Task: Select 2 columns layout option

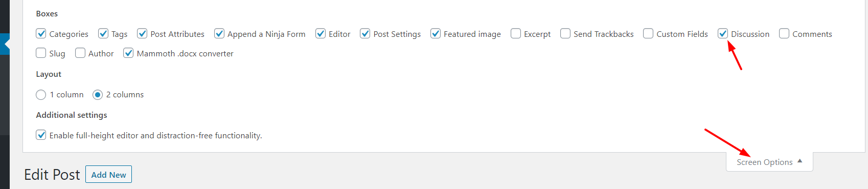Action: (x=98, y=95)
